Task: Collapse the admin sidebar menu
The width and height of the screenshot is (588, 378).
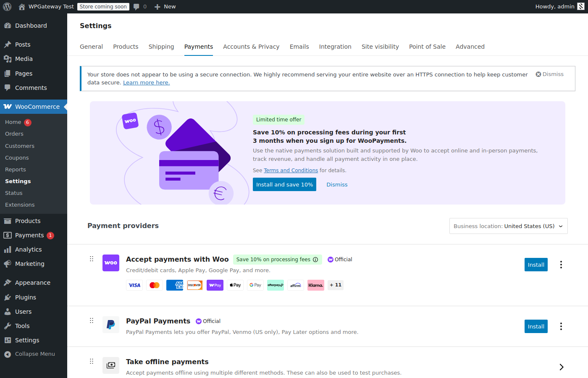Action: [x=34, y=354]
